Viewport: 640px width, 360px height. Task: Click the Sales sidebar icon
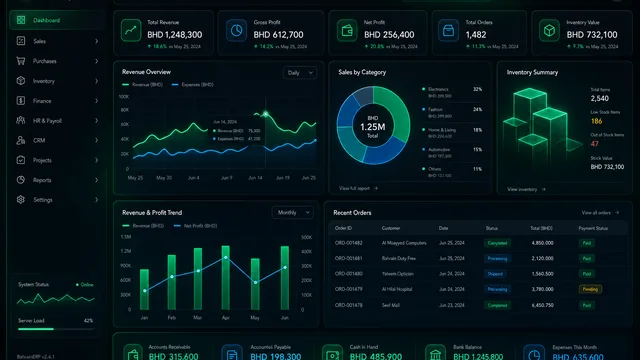21,41
